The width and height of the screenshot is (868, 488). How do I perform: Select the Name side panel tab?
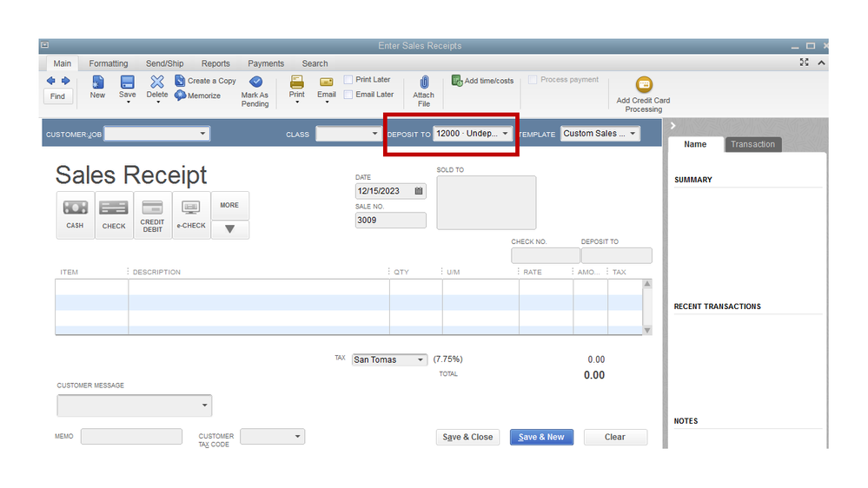(x=695, y=144)
